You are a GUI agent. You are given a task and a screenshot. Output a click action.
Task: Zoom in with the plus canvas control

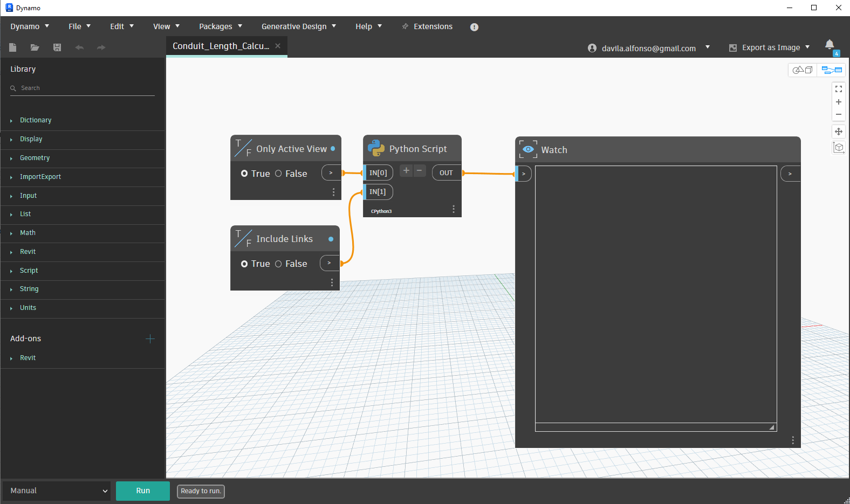pos(838,102)
